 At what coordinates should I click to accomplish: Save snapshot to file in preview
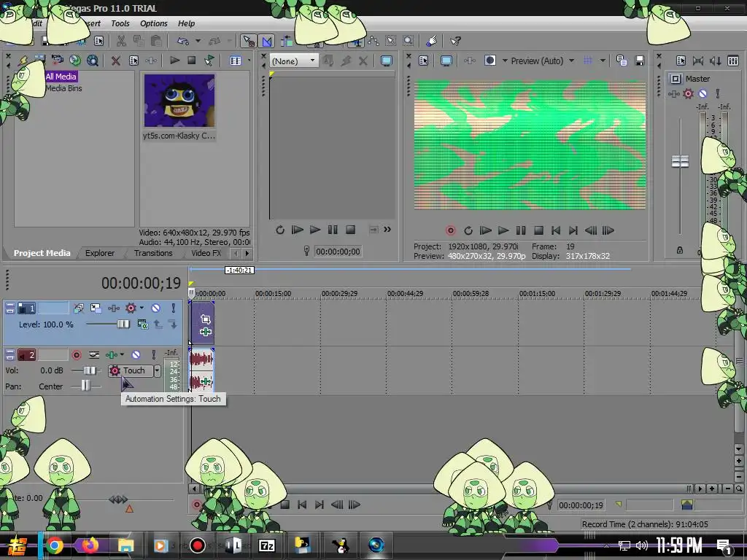(x=640, y=61)
